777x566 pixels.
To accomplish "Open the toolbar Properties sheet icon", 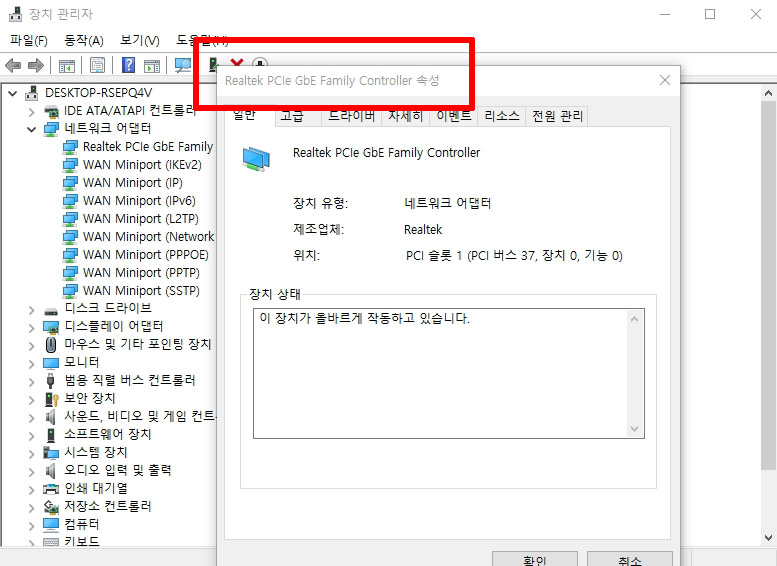I will click(x=98, y=65).
